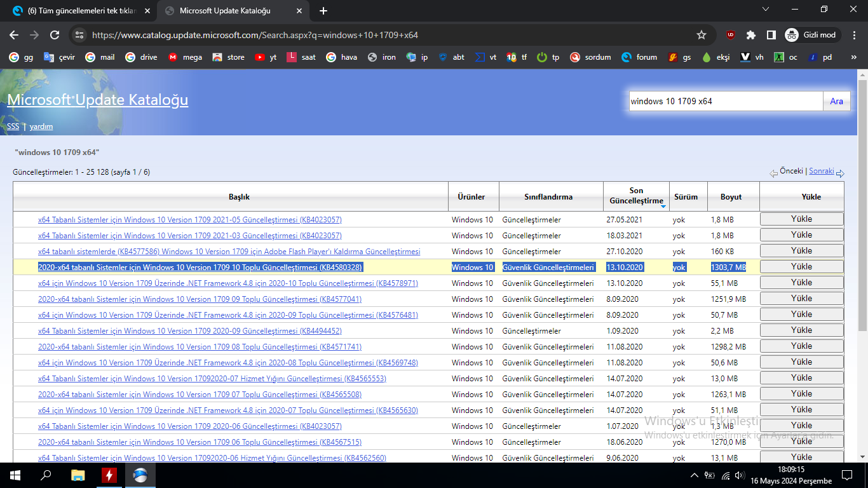
Task: Open the KB4577586 Adobe Flash removal link
Action: (229, 252)
